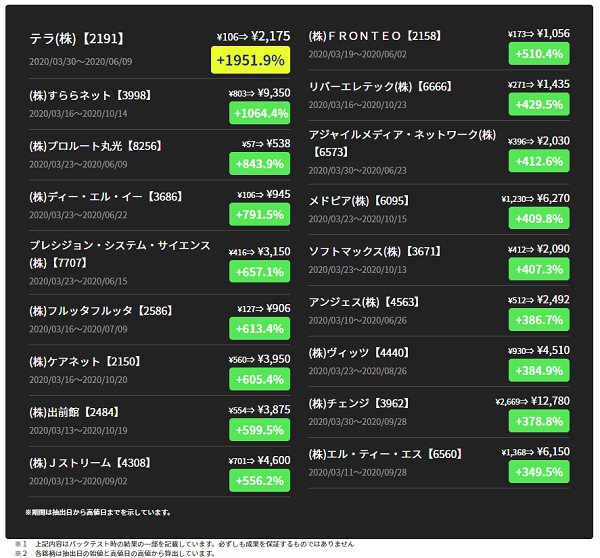Click the +384.9% green badge
Viewport: 600px width, 558px height.
coord(539,370)
